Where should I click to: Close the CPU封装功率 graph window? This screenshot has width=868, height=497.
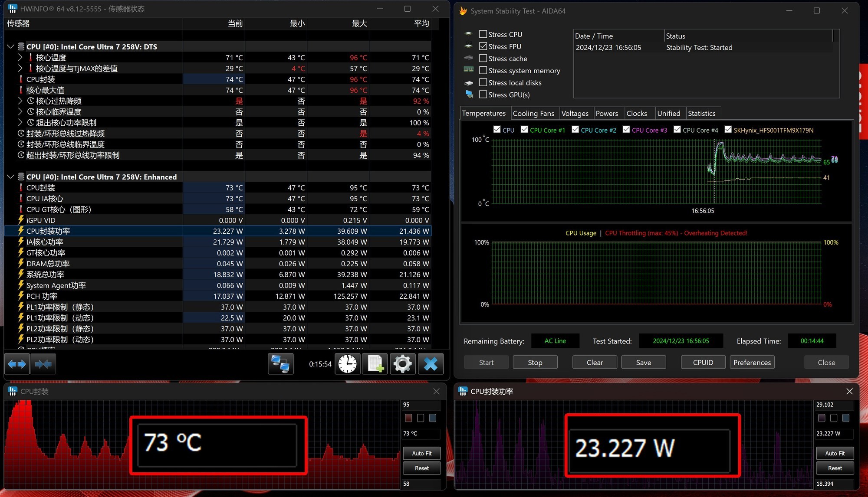849,391
